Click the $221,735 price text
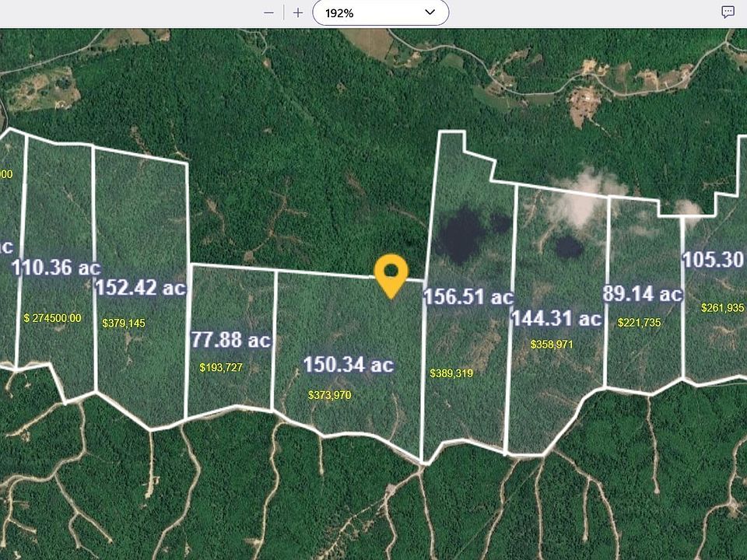Screen dimensions: 747x560 640,322
